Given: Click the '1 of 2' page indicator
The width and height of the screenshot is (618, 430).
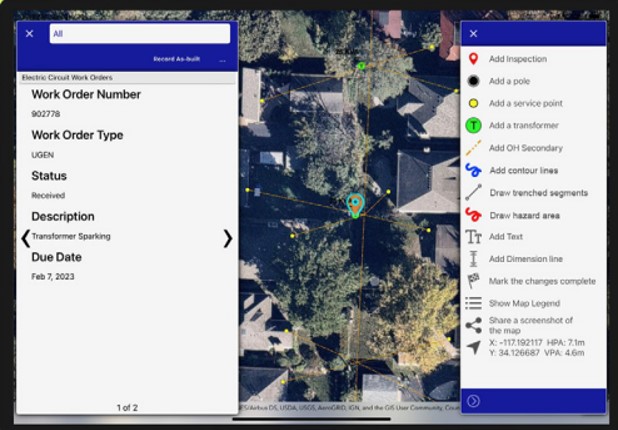Looking at the screenshot, I should click(x=127, y=408).
